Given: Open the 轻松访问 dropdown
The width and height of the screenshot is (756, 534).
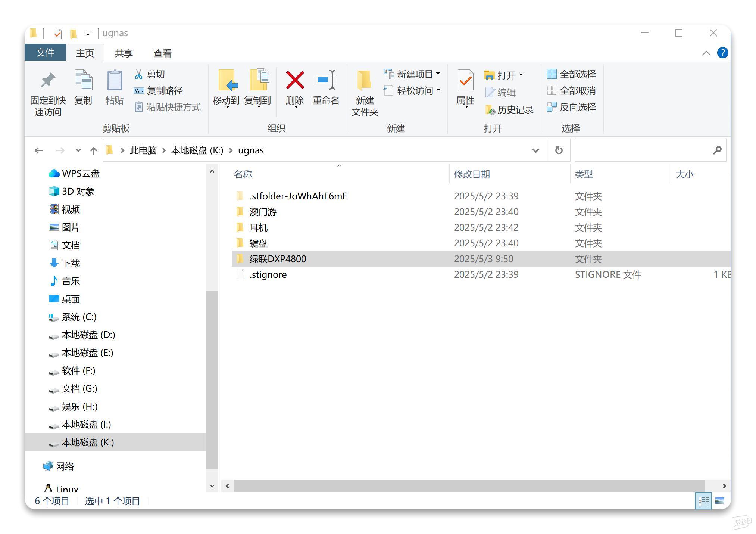Looking at the screenshot, I should (x=412, y=91).
